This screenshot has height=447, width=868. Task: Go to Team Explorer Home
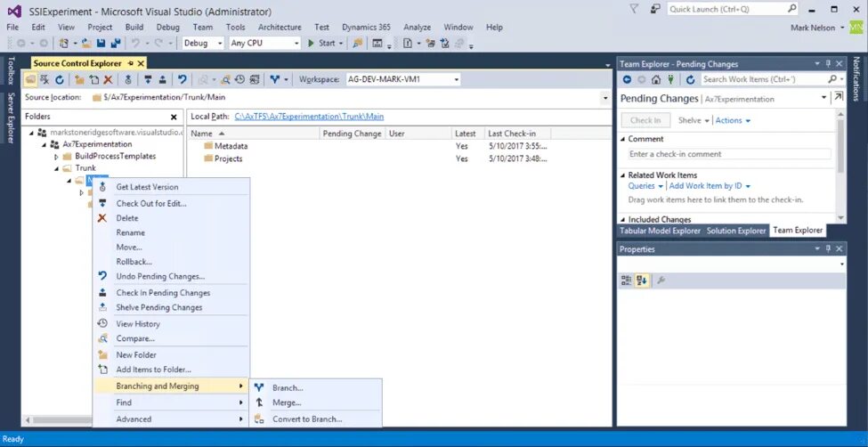pos(656,80)
